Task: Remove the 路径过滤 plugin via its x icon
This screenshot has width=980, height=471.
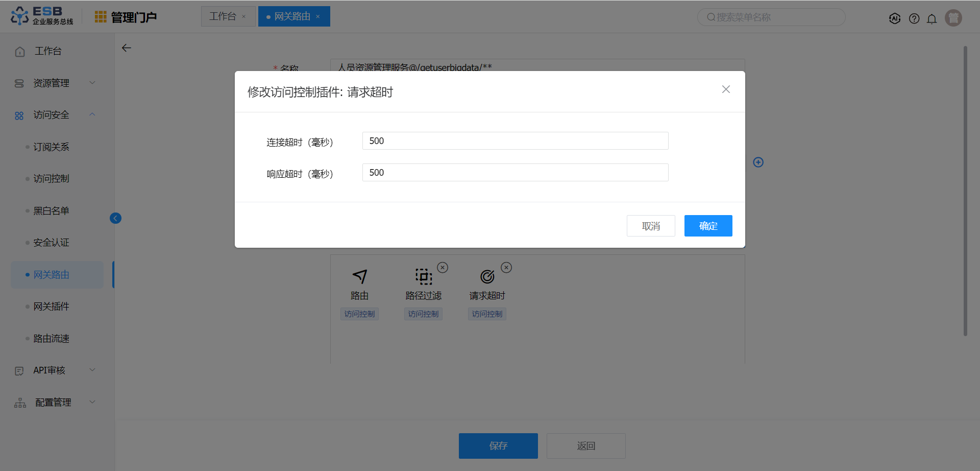Action: tap(443, 267)
